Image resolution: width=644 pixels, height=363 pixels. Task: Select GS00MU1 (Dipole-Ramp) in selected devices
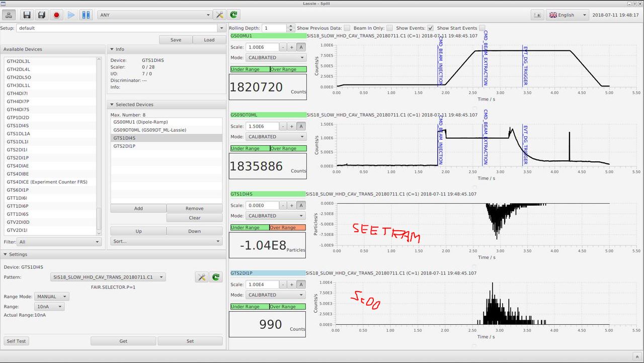(x=140, y=122)
